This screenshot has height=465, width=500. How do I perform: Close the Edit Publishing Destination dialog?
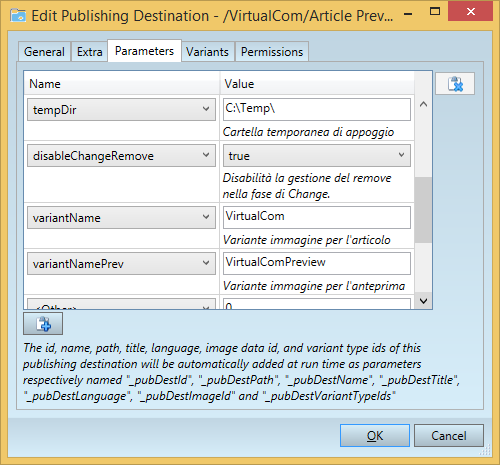tap(470, 12)
